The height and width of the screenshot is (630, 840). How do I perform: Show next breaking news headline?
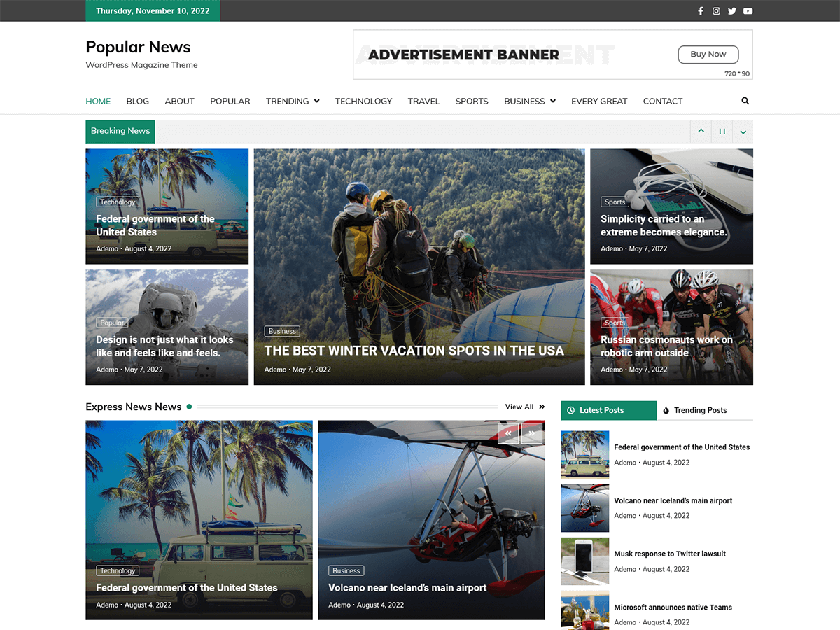(x=743, y=131)
